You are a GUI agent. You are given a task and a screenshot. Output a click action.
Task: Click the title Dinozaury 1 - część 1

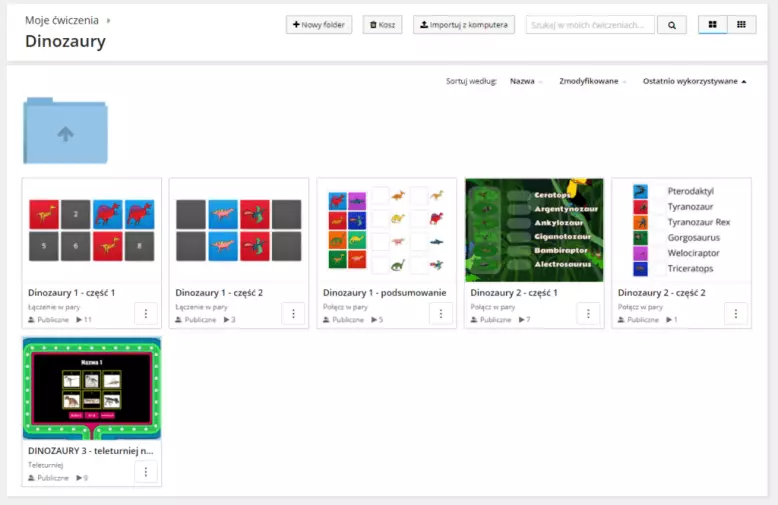tap(71, 293)
